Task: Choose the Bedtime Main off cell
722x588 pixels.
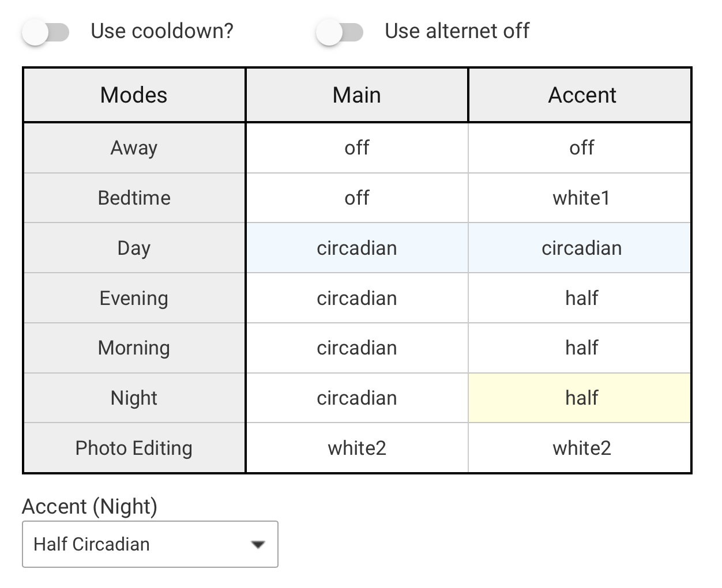Action: tap(357, 198)
